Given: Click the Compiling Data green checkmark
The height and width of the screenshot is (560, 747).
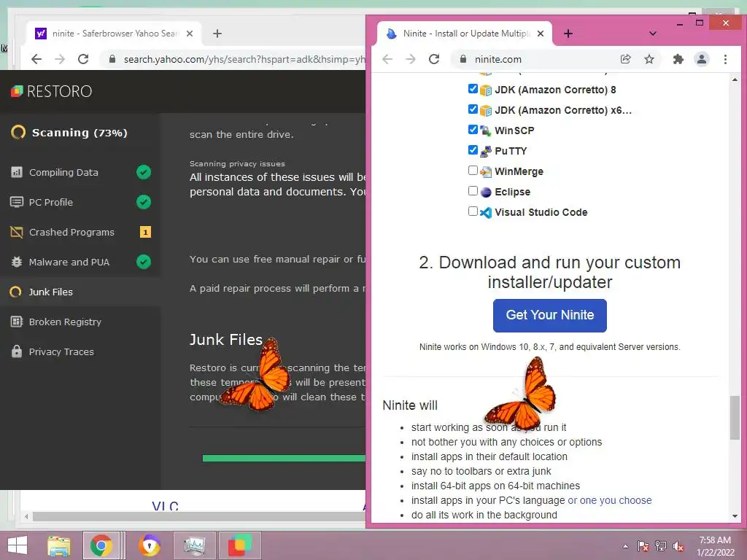Looking at the screenshot, I should click(144, 172).
